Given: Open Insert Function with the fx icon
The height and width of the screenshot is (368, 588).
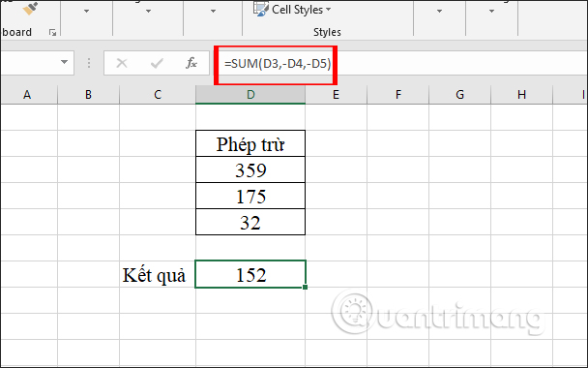Looking at the screenshot, I should (x=191, y=63).
